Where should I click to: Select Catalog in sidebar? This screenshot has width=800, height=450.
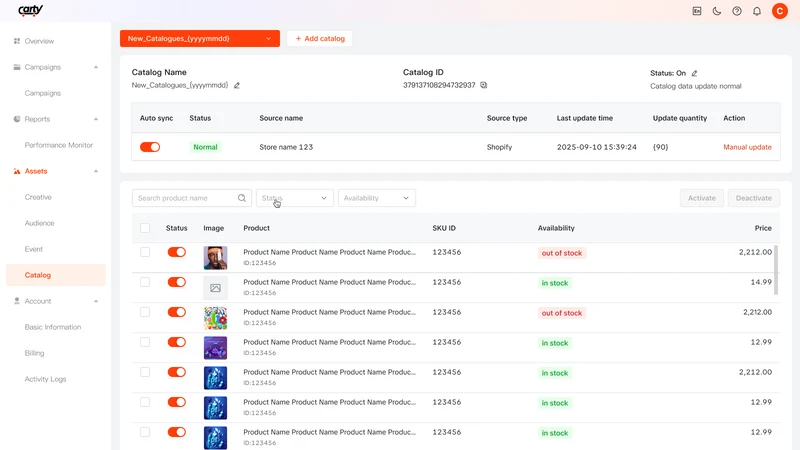(x=56, y=275)
